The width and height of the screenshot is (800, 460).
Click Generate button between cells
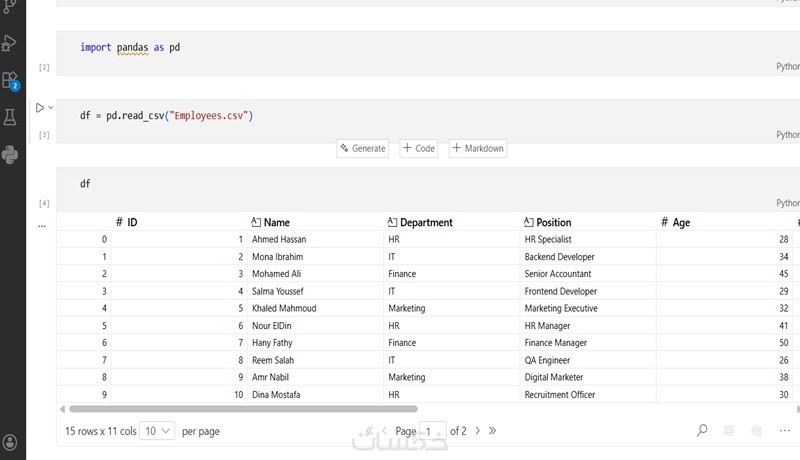pyautogui.click(x=363, y=148)
